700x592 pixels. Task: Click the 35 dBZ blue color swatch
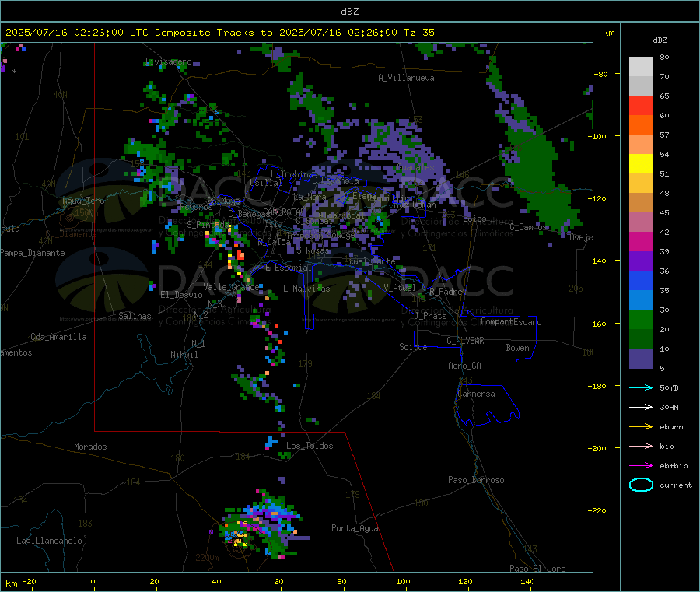coord(641,280)
